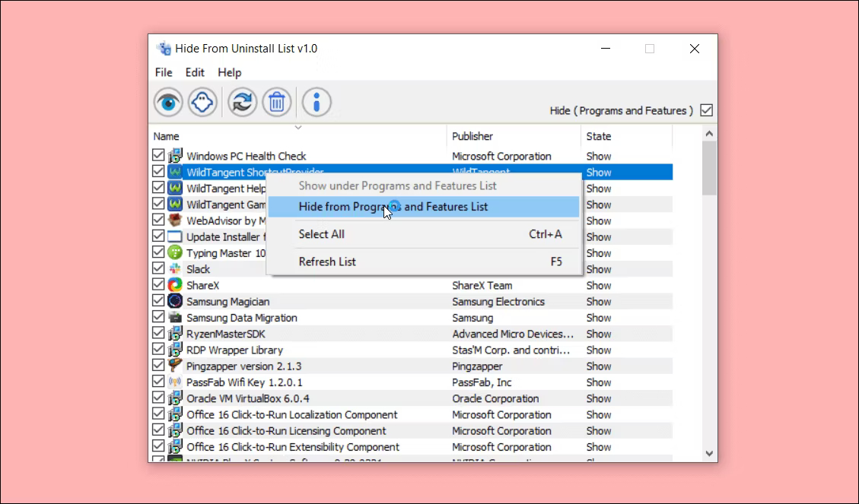Sort by the Publisher column header

[x=514, y=136]
